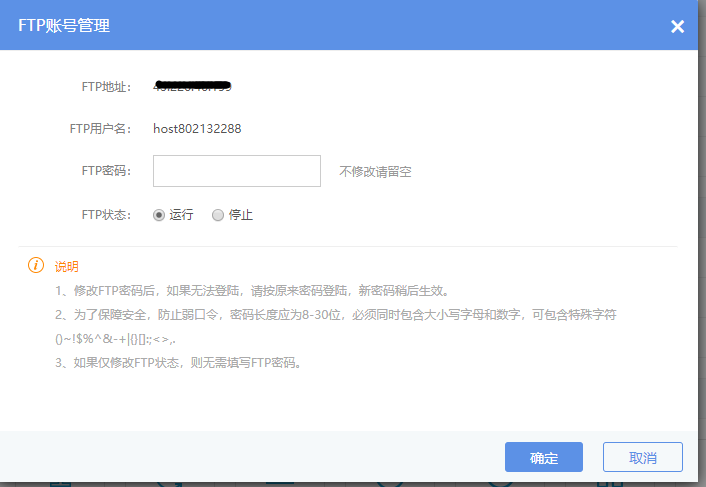Click the FTP账号管理 dialog title
Screen dimensions: 706x487
pyautogui.click(x=64, y=26)
